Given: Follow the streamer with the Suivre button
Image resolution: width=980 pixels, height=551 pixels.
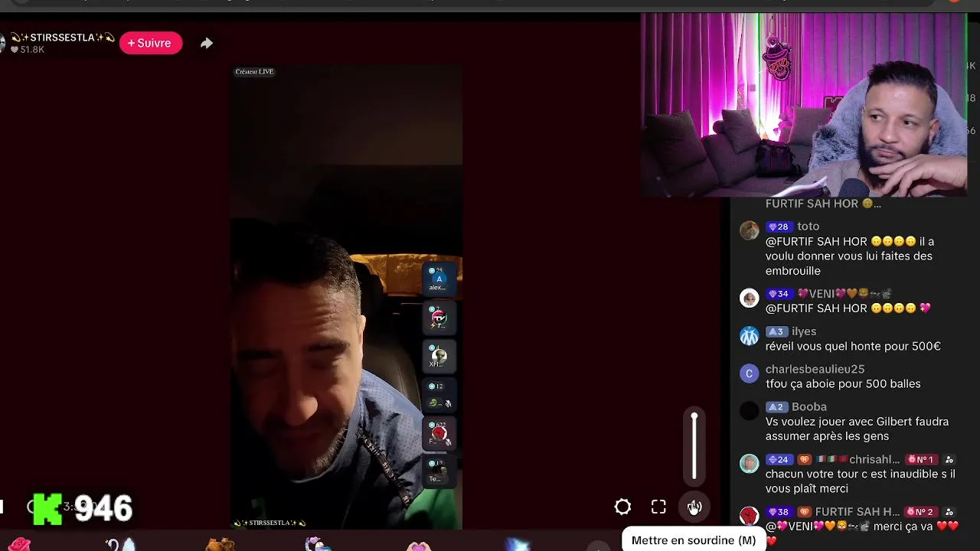Looking at the screenshot, I should point(150,43).
